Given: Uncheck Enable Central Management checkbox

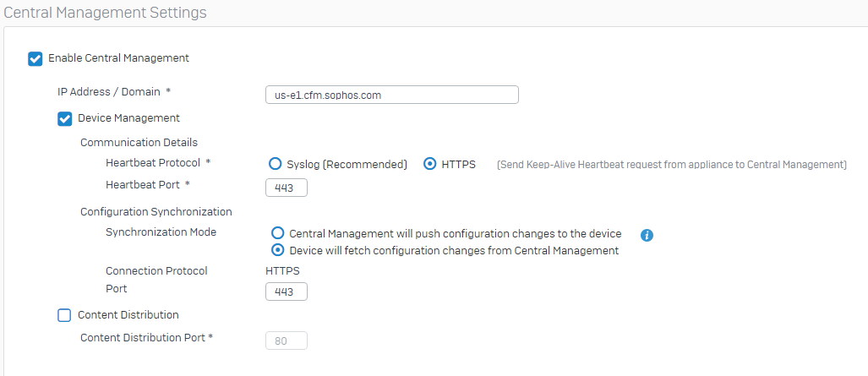Looking at the screenshot, I should pos(35,58).
